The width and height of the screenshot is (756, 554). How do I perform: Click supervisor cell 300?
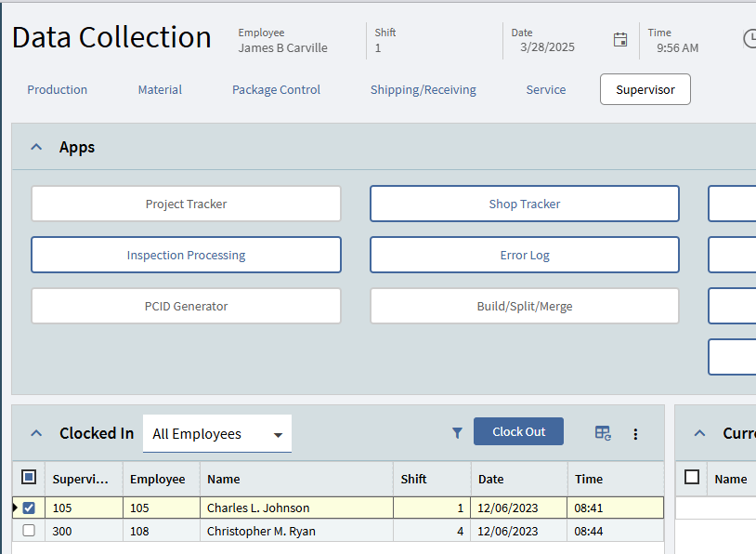point(84,531)
